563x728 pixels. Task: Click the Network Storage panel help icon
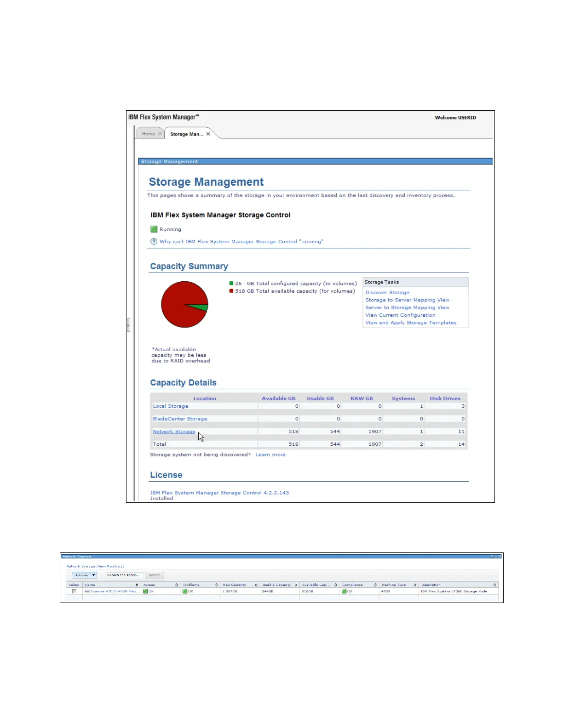492,557
